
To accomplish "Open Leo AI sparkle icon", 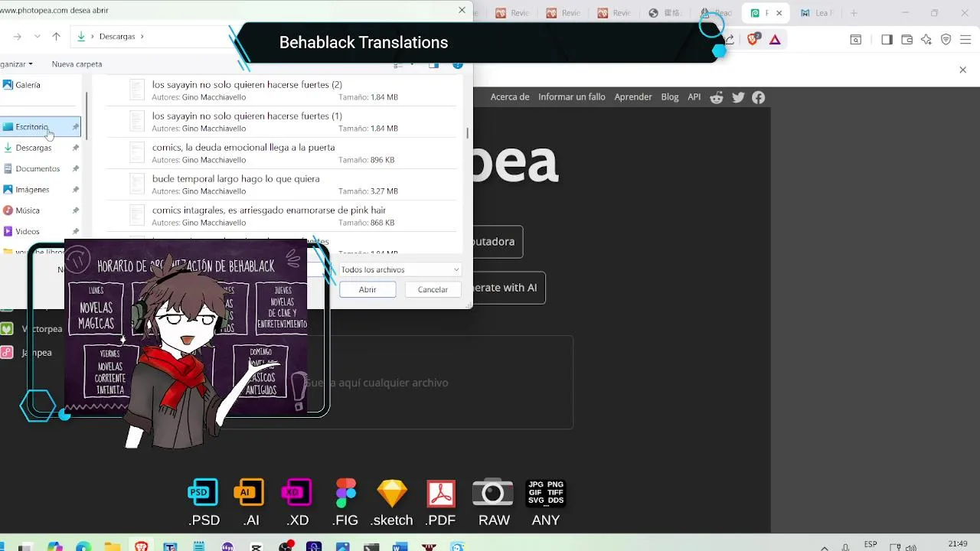I will pos(926,40).
